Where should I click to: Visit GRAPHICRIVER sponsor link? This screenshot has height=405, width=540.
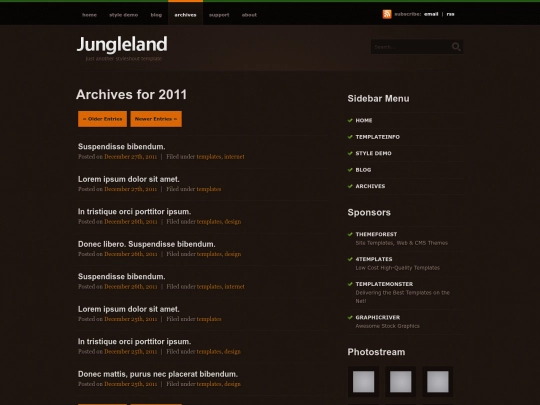(378, 317)
